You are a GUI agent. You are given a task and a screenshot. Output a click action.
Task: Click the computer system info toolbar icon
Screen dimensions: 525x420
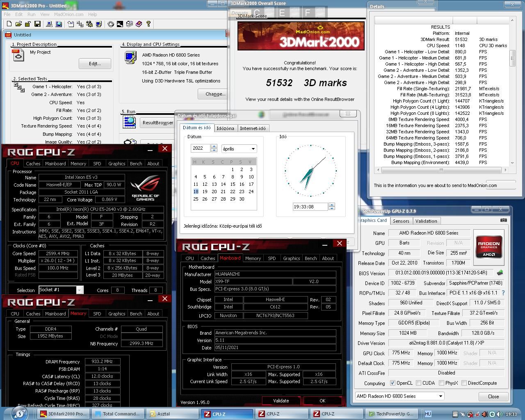tap(49, 24)
